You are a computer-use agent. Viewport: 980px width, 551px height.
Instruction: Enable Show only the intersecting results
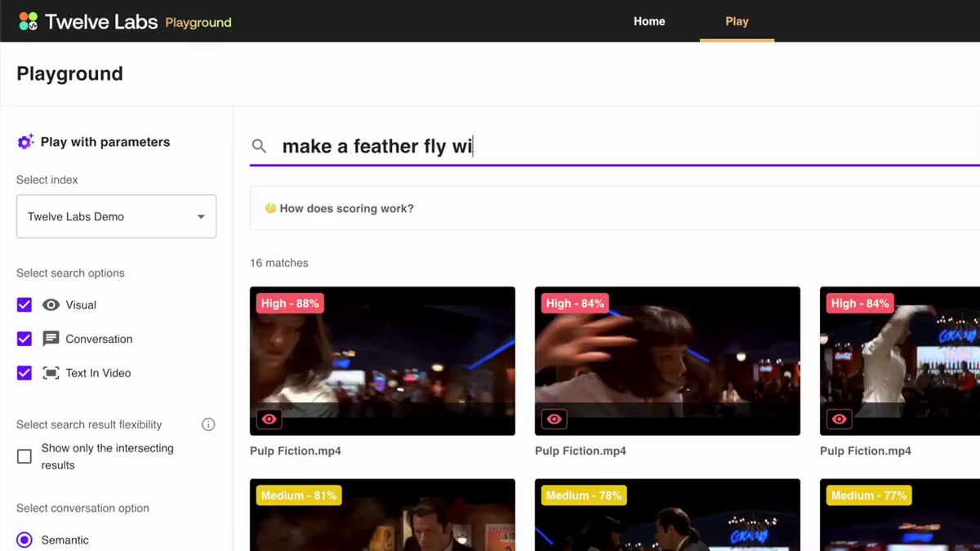tap(24, 456)
